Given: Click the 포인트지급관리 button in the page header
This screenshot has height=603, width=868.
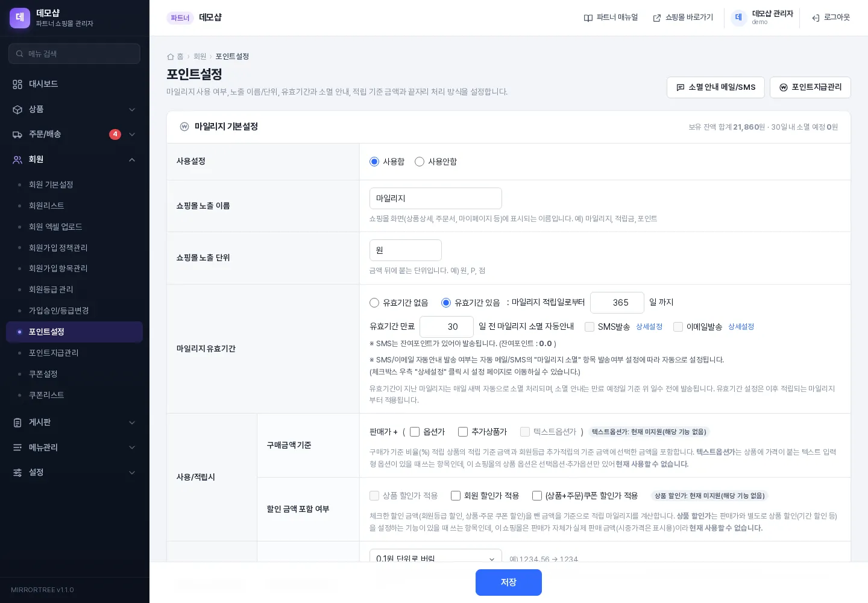Looking at the screenshot, I should tap(810, 87).
